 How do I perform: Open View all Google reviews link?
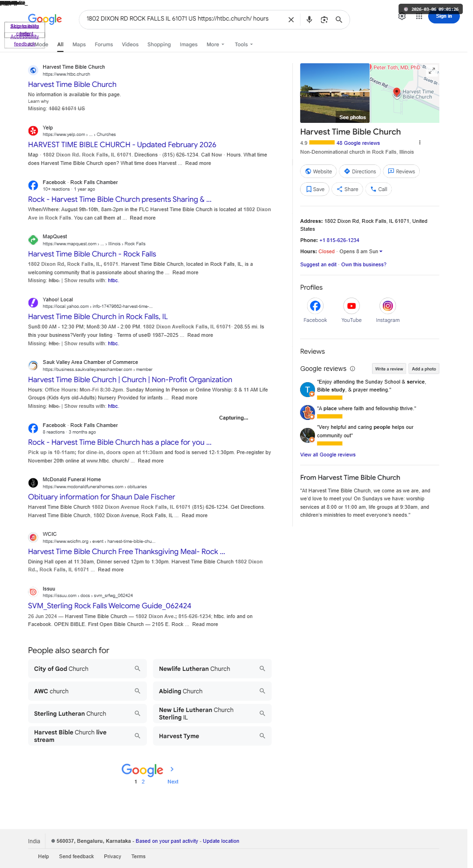coord(328,455)
